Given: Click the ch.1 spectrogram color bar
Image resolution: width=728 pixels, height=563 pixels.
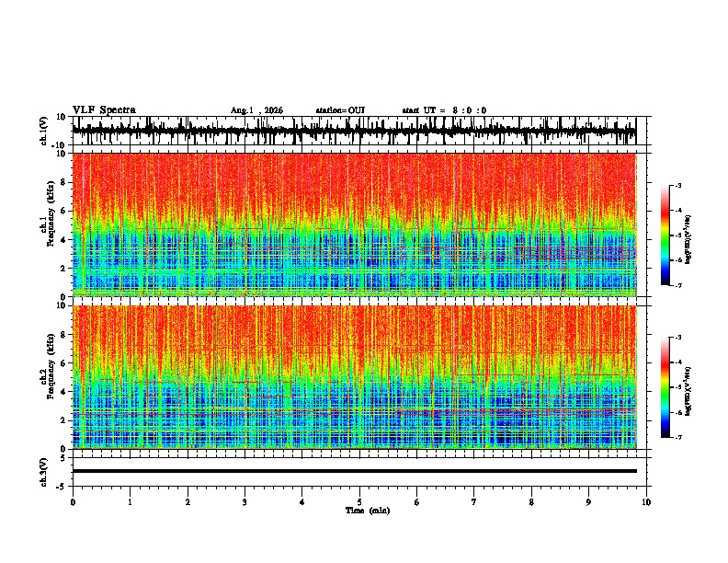Looking at the screenshot, I should coord(665,236).
